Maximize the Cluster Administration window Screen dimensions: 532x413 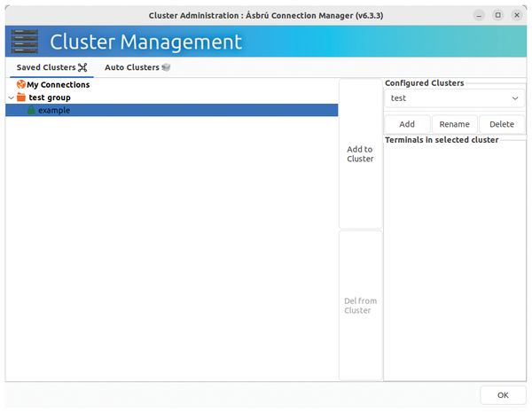(497, 15)
